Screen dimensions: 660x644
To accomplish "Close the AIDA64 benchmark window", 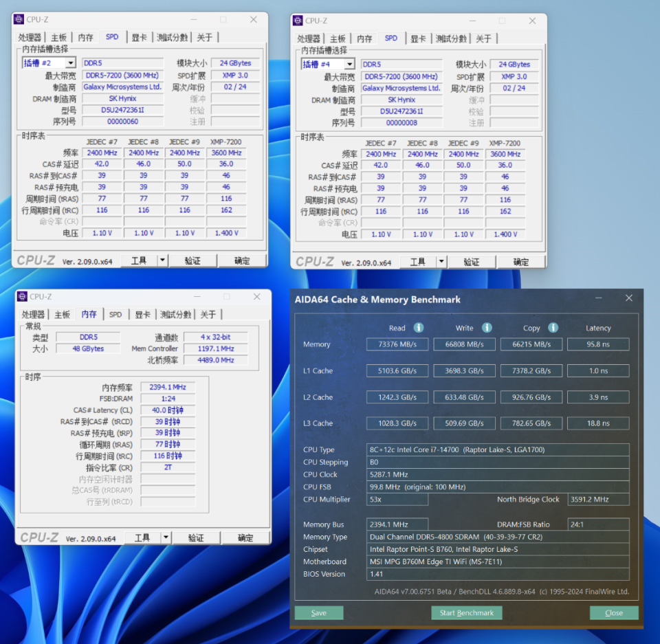I will 629,298.
